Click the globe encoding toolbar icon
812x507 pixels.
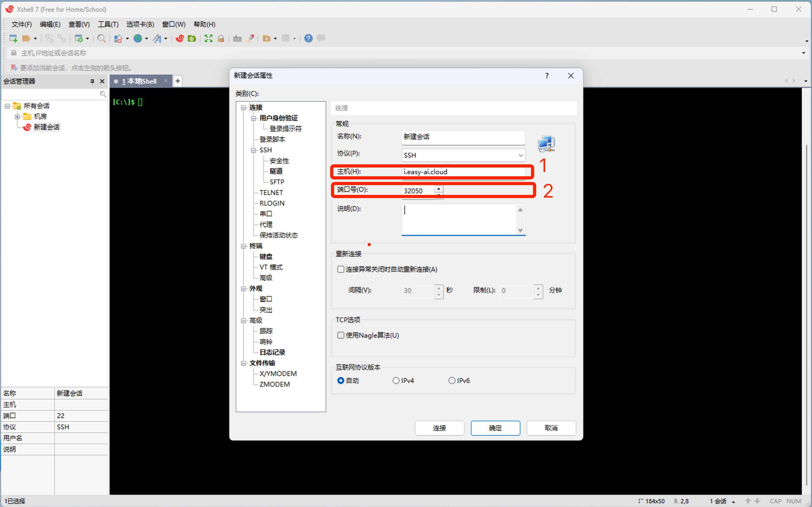click(x=138, y=39)
